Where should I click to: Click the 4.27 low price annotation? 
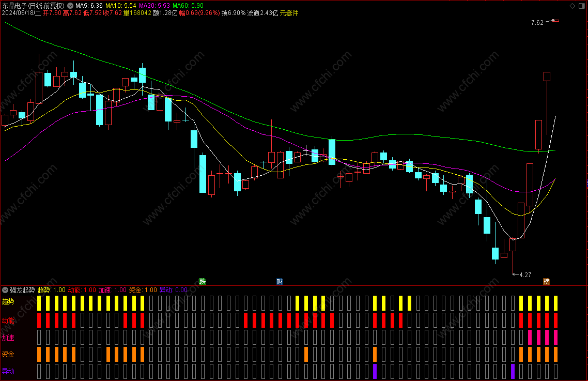[525, 275]
